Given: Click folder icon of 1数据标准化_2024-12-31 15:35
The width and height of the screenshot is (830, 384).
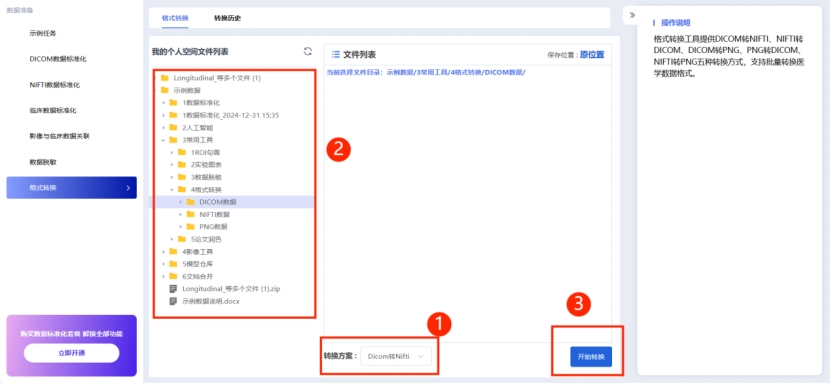Looking at the screenshot, I should click(173, 115).
